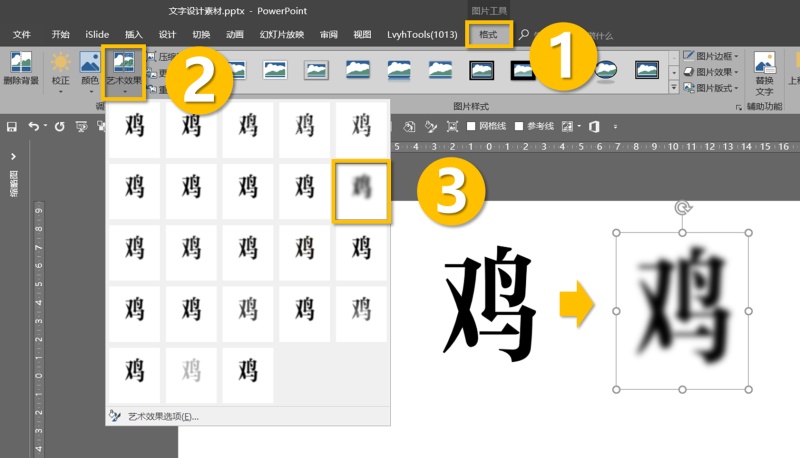Image resolution: width=800 pixels, height=458 pixels.
Task: Open the Corrections (校正) sun icon
Action: tap(60, 62)
